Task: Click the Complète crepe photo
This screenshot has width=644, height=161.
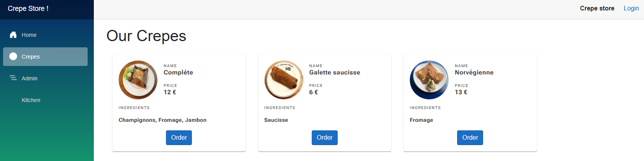Action: click(138, 80)
